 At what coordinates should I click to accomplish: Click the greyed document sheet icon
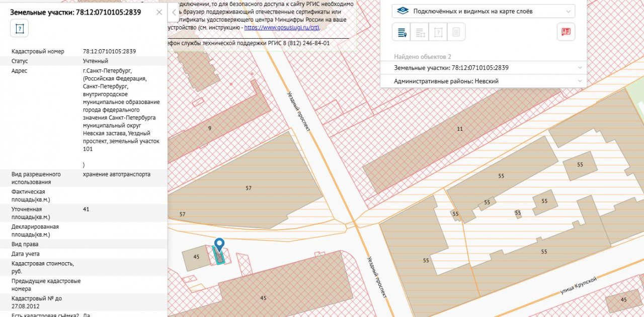[x=456, y=32]
